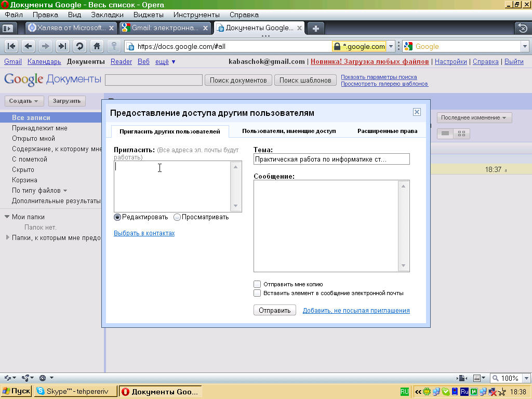Screen dimensions: 532x399
Task: Switch to the Gmail browser tab
Action: point(164,28)
